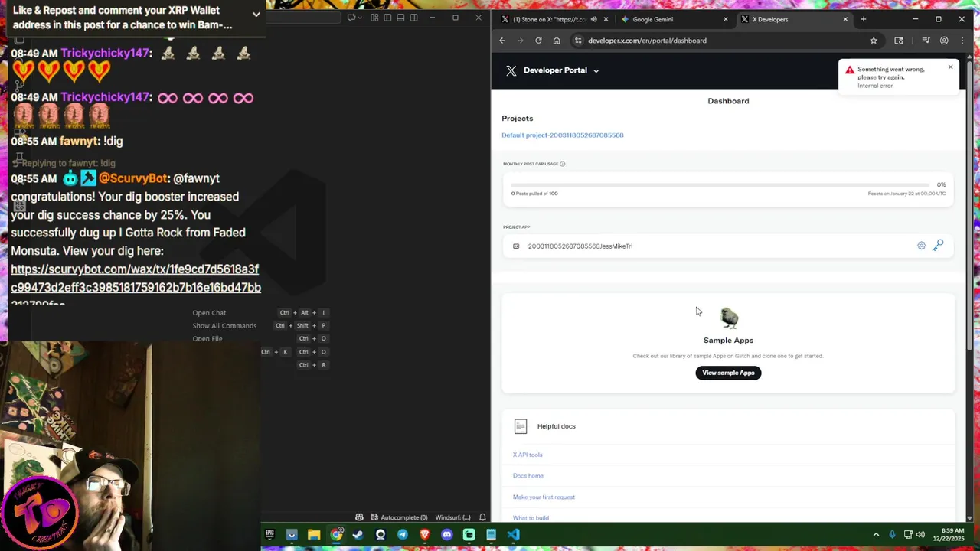
Task: Open the Chrome home page button
Action: pos(557,41)
